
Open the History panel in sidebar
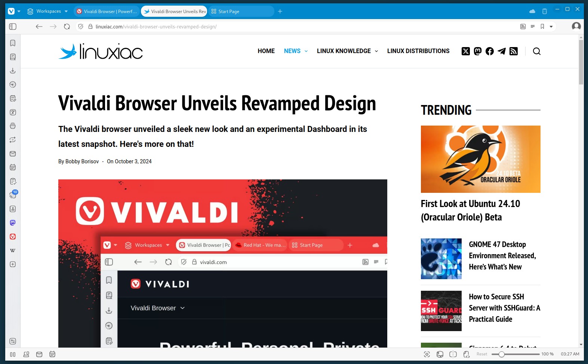coord(13,84)
